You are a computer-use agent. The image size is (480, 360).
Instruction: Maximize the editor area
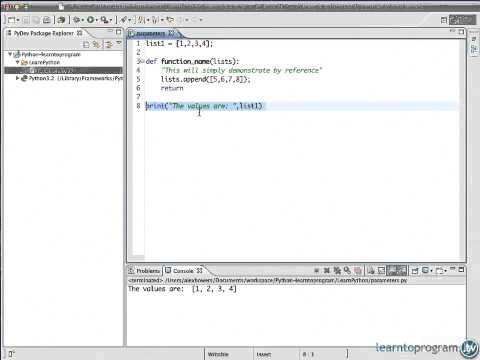461,32
